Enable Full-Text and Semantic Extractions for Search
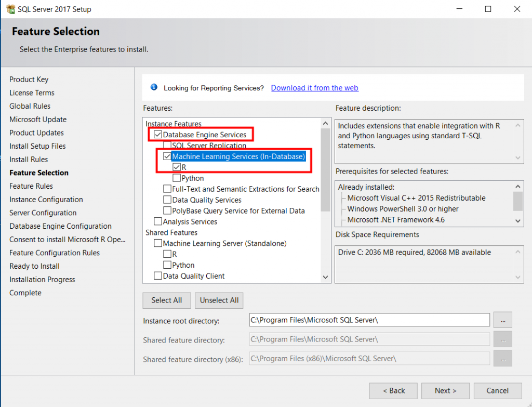 coord(167,189)
